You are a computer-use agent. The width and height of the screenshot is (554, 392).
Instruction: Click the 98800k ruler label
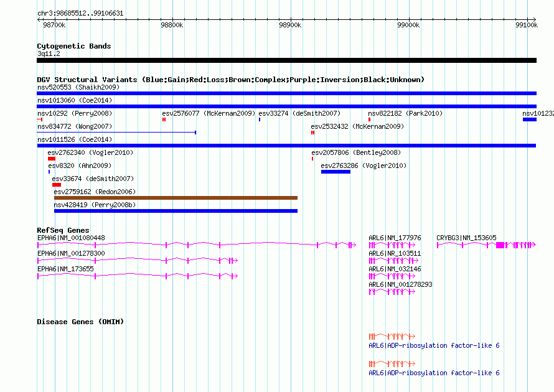tap(172, 25)
